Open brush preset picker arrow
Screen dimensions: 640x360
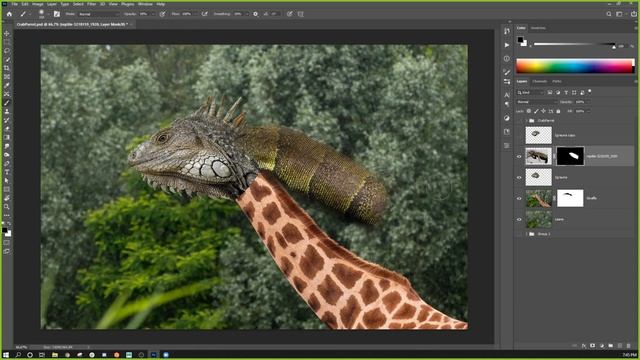pyautogui.click(x=48, y=14)
